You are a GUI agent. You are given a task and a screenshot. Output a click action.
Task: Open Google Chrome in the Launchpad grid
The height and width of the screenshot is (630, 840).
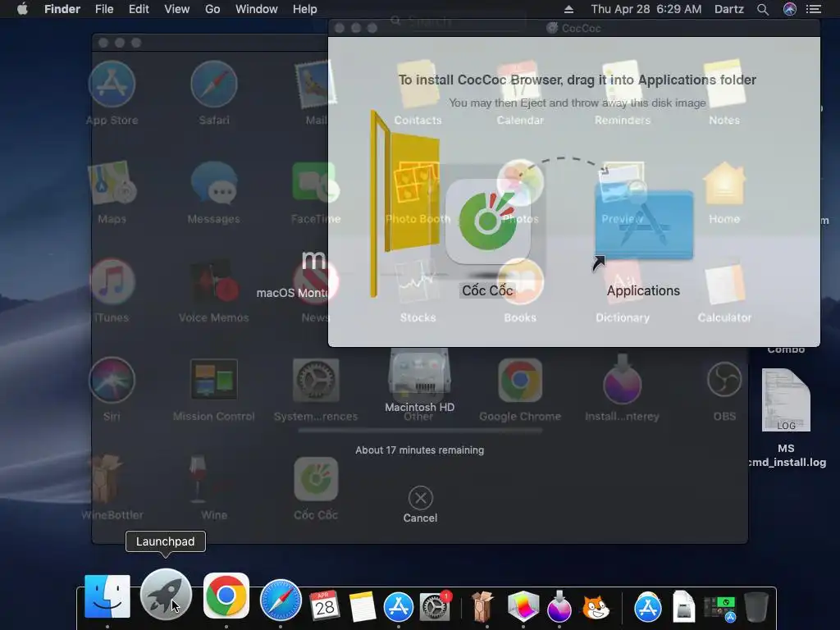520,381
